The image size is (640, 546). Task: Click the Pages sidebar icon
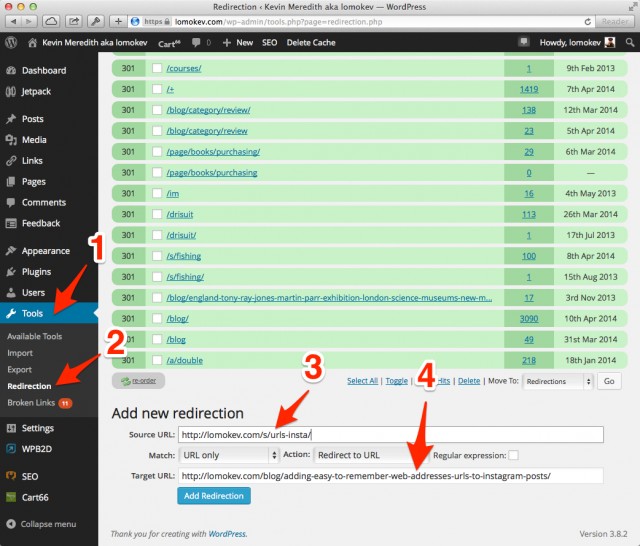11,182
